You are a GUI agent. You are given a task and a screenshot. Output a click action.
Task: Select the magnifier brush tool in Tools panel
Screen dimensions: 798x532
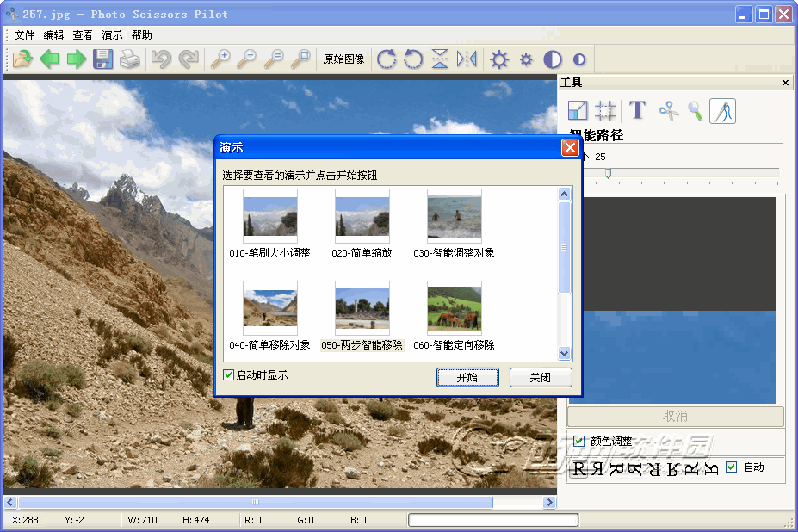point(696,110)
